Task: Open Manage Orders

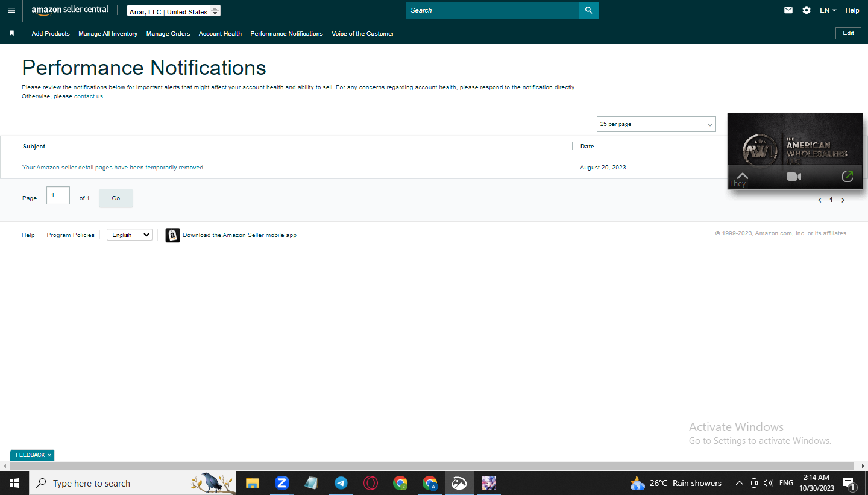Action: click(168, 34)
